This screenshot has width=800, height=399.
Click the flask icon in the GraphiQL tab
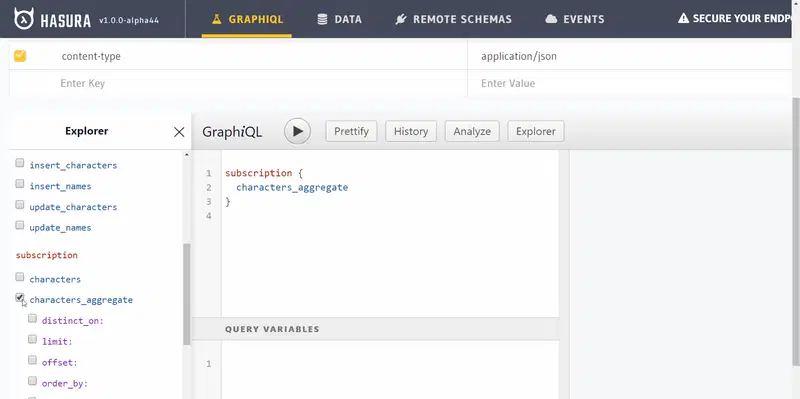[216, 19]
